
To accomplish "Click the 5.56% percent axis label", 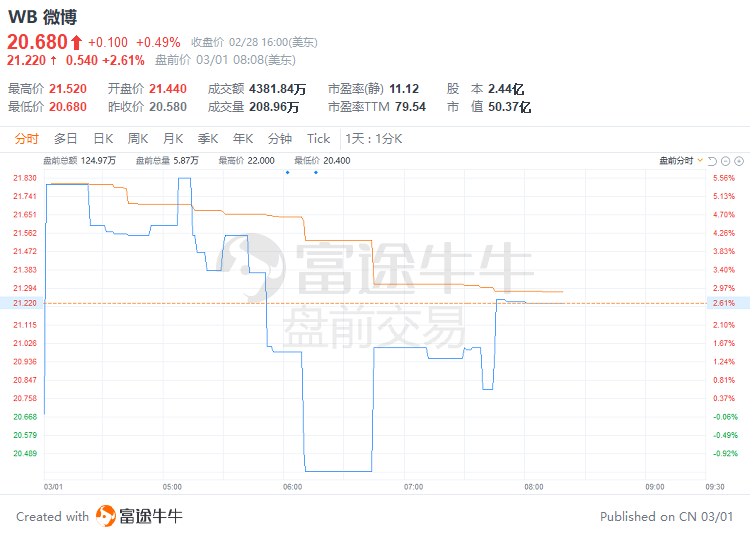I will (724, 178).
